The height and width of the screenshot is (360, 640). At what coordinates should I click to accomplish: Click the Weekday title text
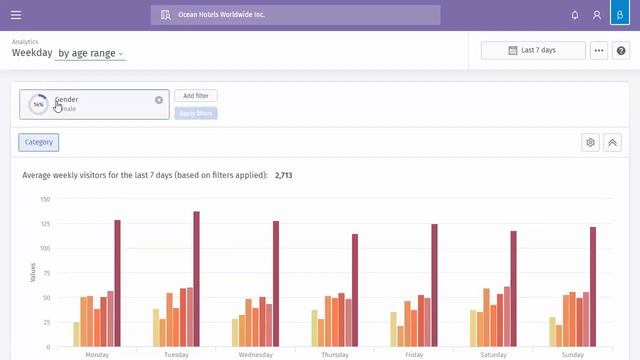32,53
